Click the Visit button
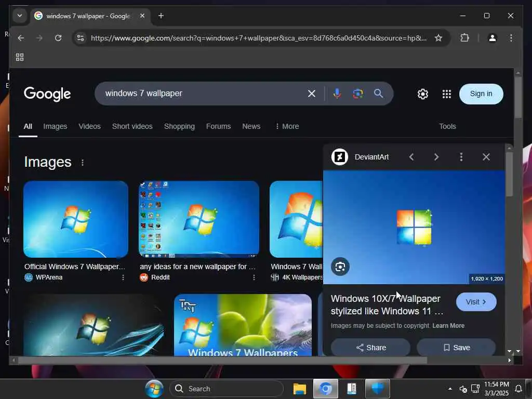The width and height of the screenshot is (532, 399). pyautogui.click(x=476, y=302)
